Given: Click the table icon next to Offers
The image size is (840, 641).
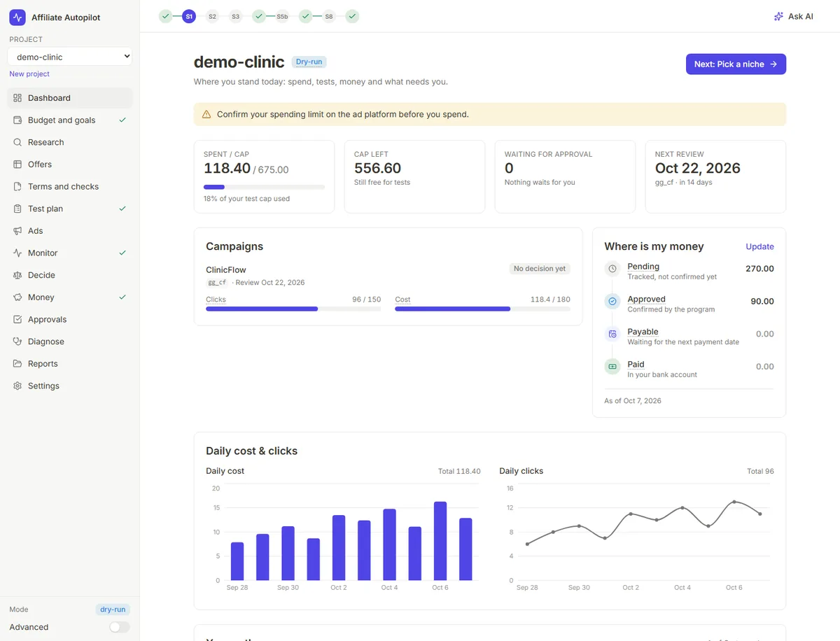Looking at the screenshot, I should click(17, 164).
